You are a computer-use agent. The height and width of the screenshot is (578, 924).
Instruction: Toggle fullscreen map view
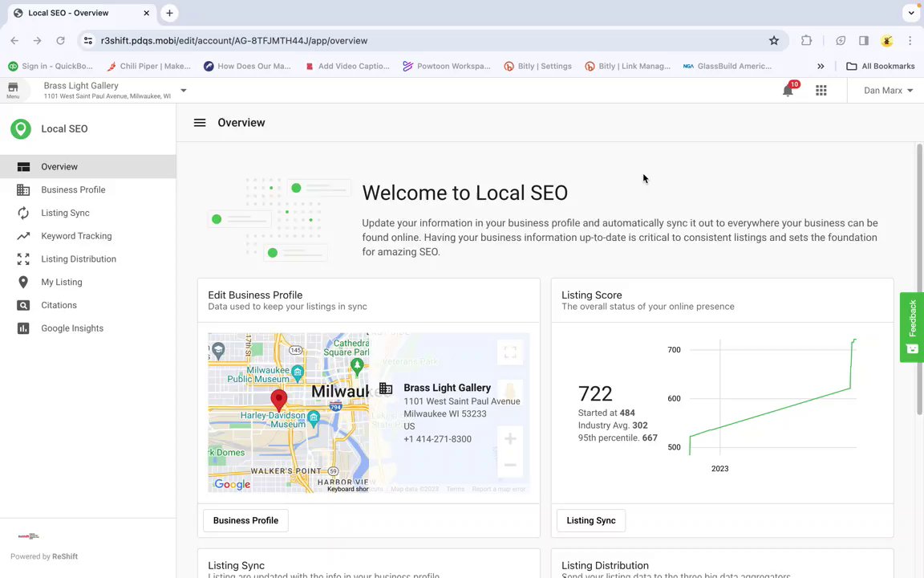[x=510, y=352]
